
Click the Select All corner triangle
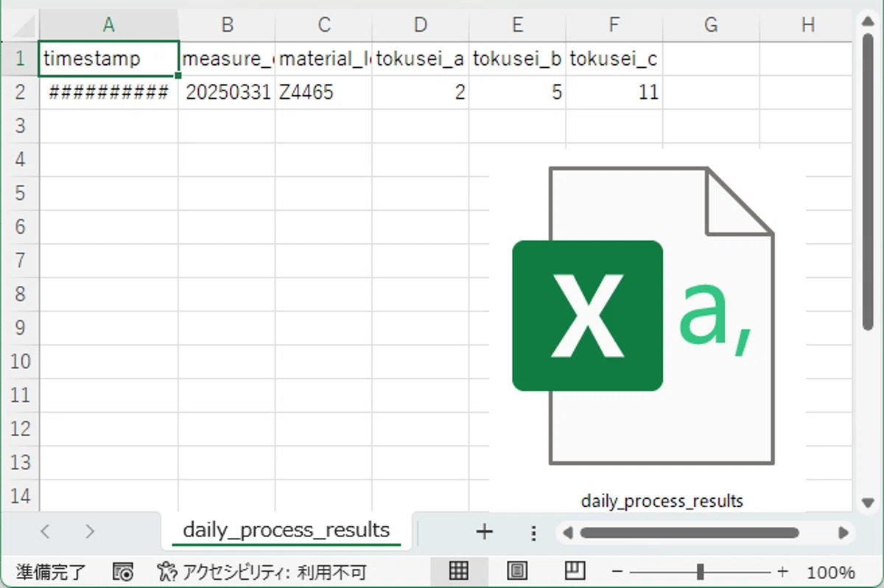point(20,25)
